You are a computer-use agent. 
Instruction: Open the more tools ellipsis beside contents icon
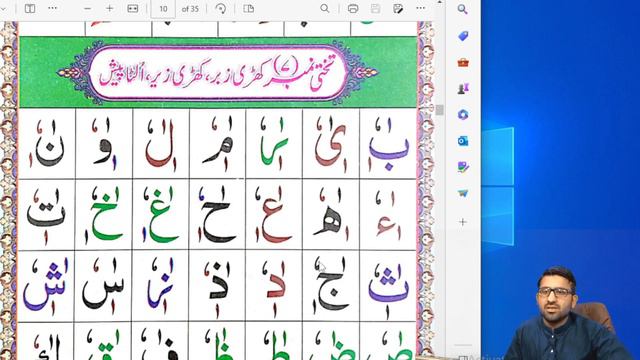point(53,8)
